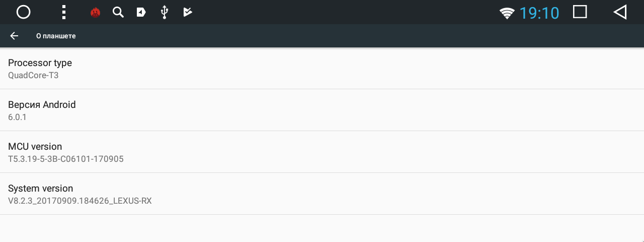Tap the T5.3.19 MCU firmware string
Viewport: 644px width, 242px height.
pos(66,159)
